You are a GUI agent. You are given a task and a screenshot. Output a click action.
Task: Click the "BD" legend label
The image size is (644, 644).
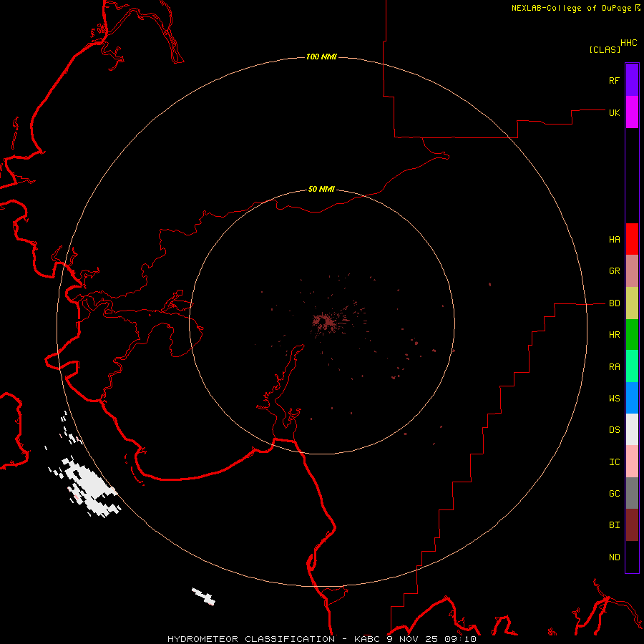click(x=614, y=303)
